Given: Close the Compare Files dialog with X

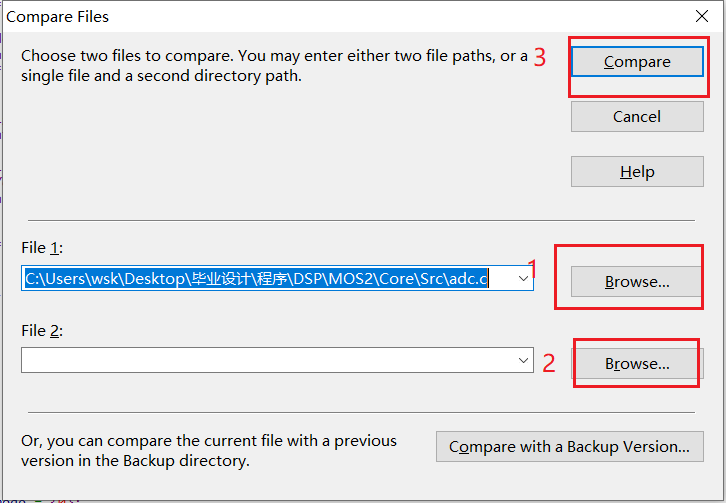Looking at the screenshot, I should point(702,16).
